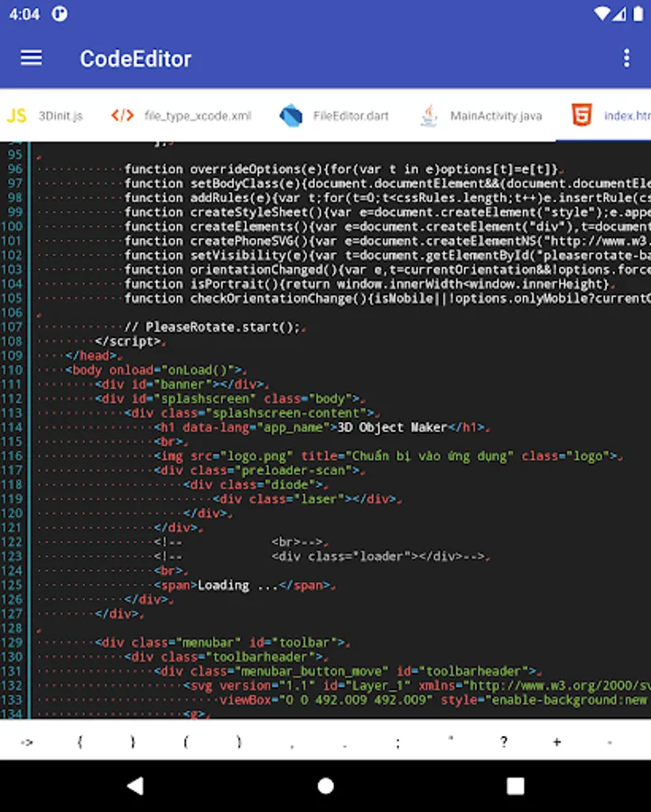651x812 pixels.
Task: Click line number 110 in the gutter
Action: pos(12,370)
